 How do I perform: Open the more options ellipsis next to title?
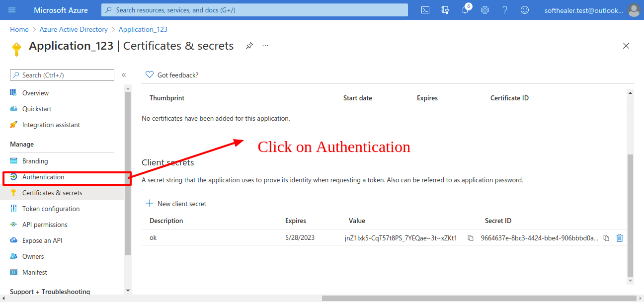265,46
